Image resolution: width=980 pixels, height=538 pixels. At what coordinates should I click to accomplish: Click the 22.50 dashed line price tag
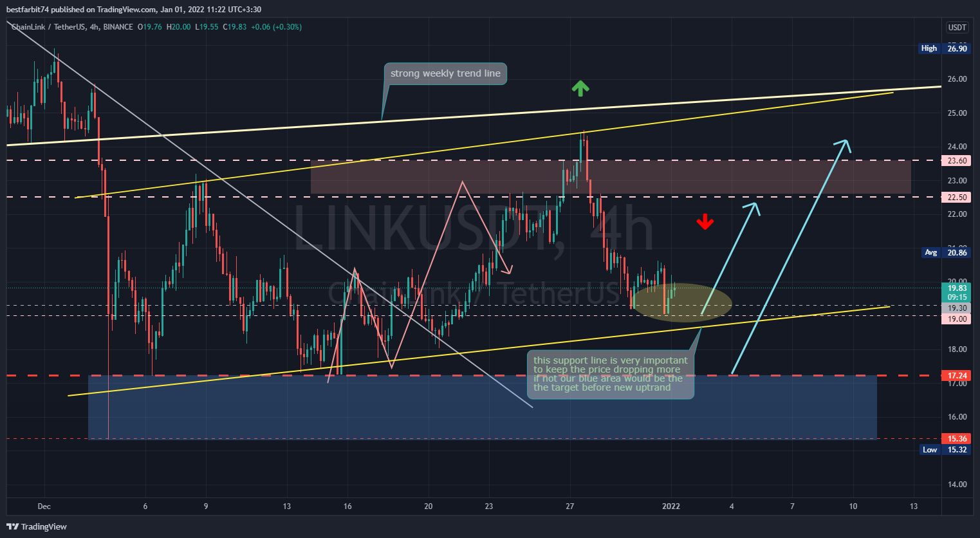957,198
